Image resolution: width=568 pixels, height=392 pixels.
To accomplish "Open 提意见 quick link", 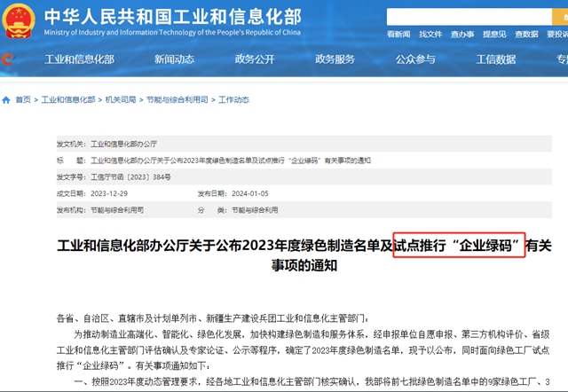I will pyautogui.click(x=494, y=35).
